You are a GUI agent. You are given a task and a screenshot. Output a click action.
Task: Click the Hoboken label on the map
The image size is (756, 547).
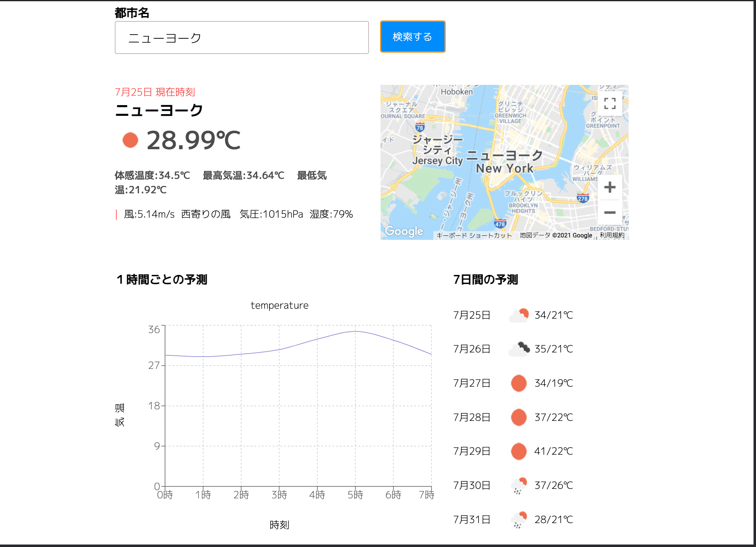[457, 92]
